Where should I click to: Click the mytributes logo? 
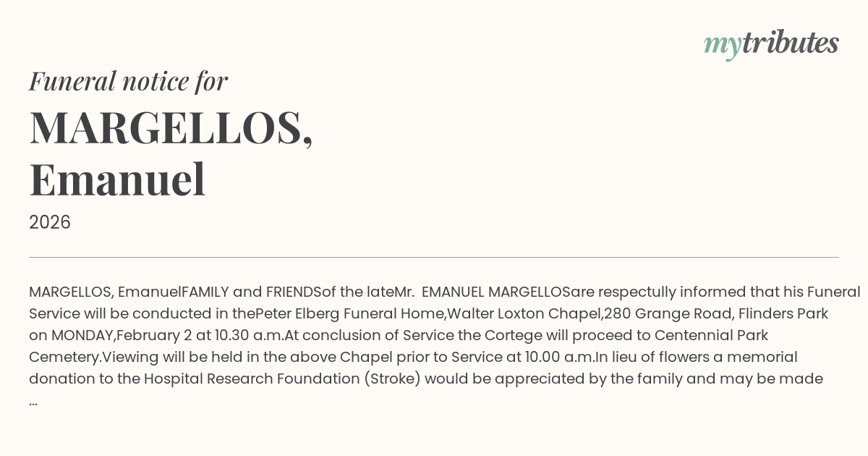click(770, 44)
